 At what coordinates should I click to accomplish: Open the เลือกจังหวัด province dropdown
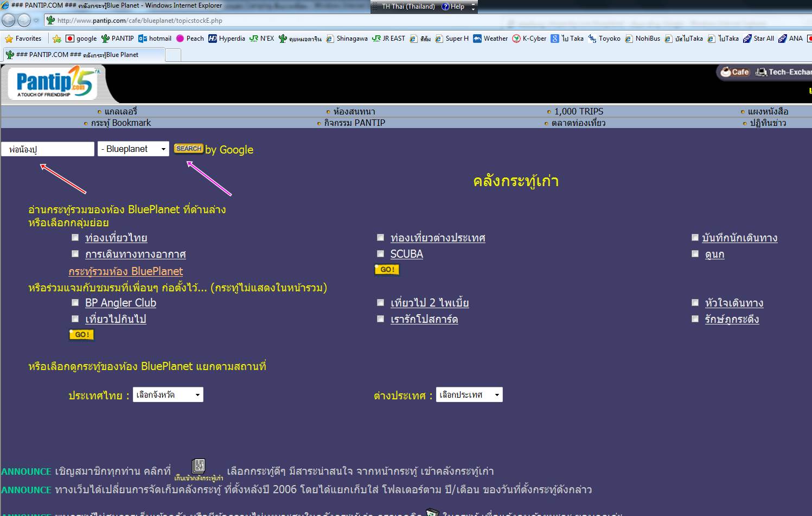coord(168,394)
